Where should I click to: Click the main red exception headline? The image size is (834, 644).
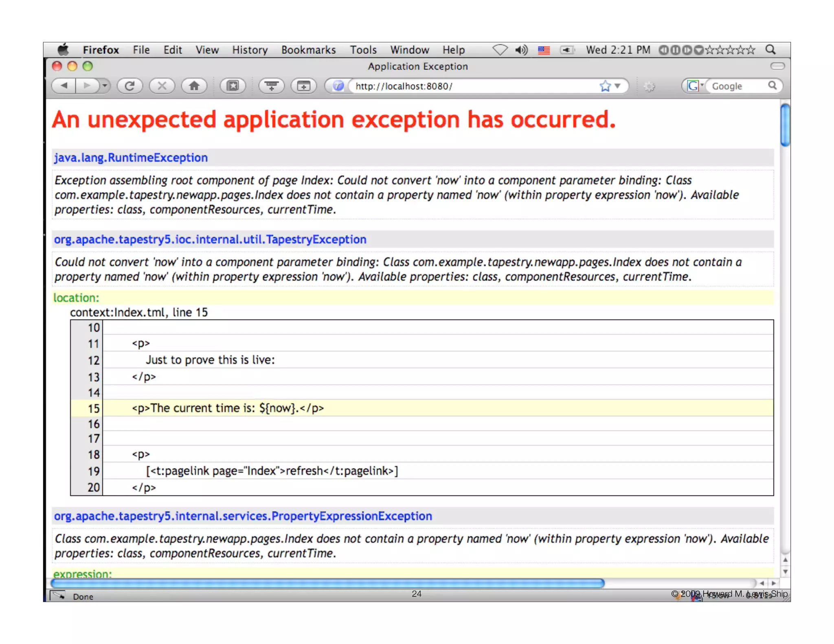click(x=334, y=119)
